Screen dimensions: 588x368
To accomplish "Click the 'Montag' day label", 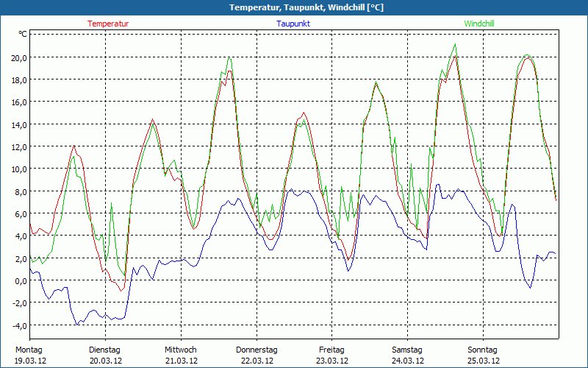I will (x=29, y=350).
